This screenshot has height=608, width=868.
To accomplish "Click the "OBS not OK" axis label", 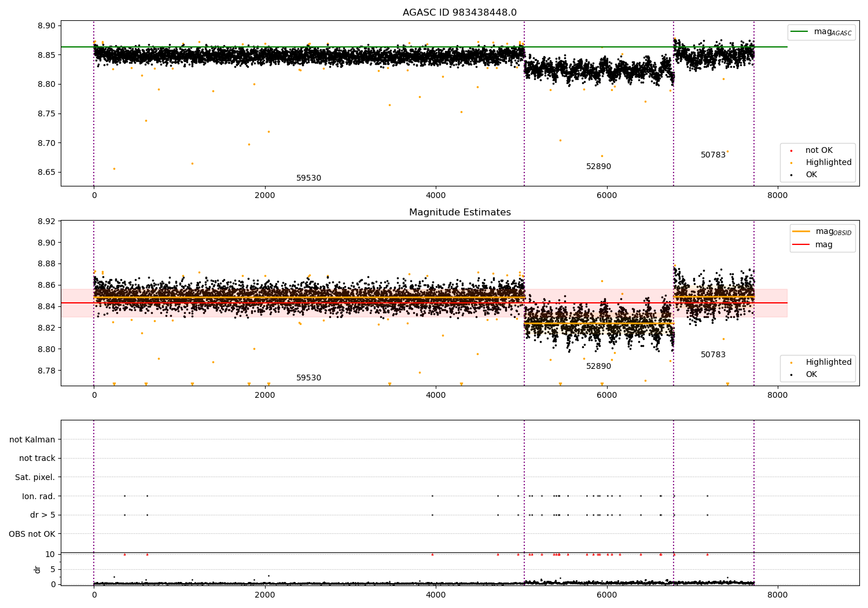I will (x=32, y=534).
